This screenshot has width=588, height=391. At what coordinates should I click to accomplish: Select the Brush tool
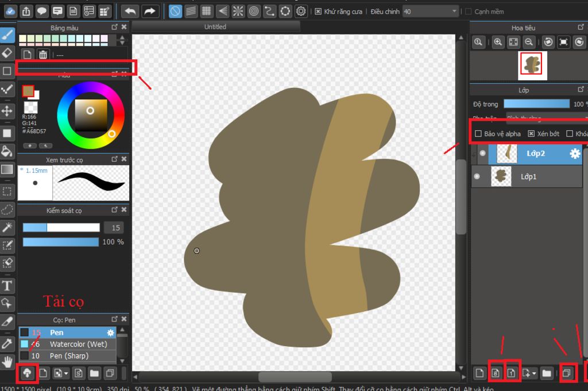(7, 35)
